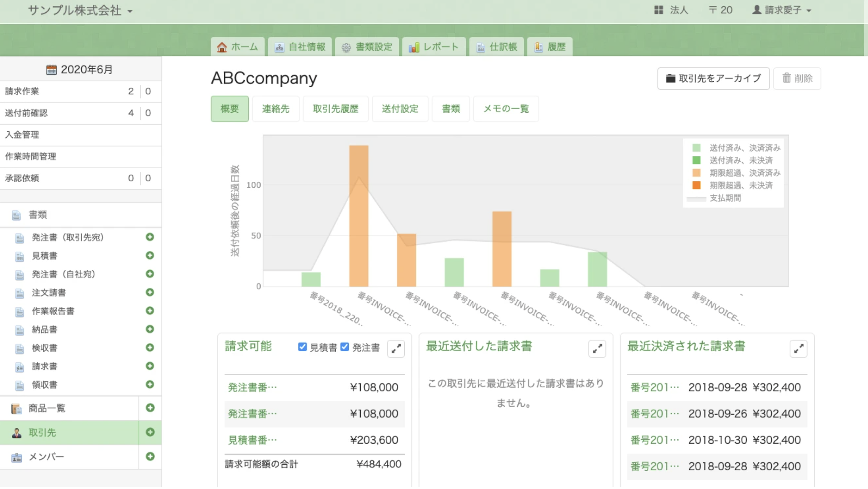Click the plus icon beside 見積書
The height and width of the screenshot is (489, 868).
(x=150, y=256)
